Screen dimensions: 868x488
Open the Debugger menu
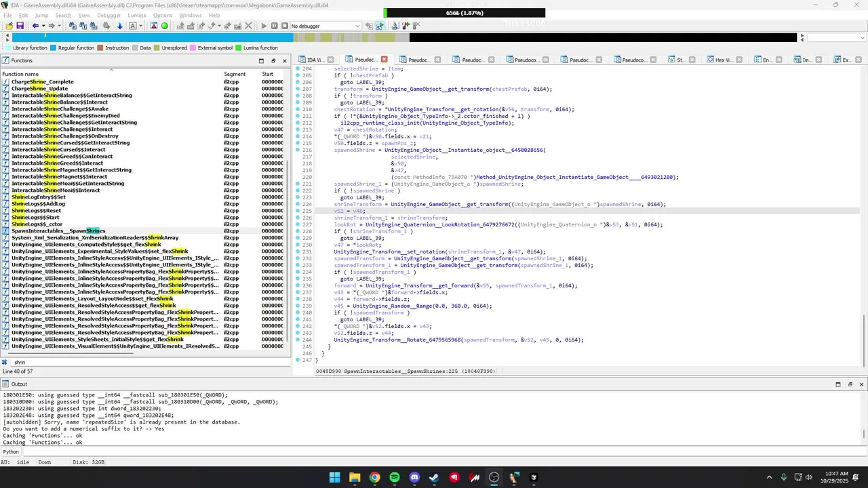point(108,15)
